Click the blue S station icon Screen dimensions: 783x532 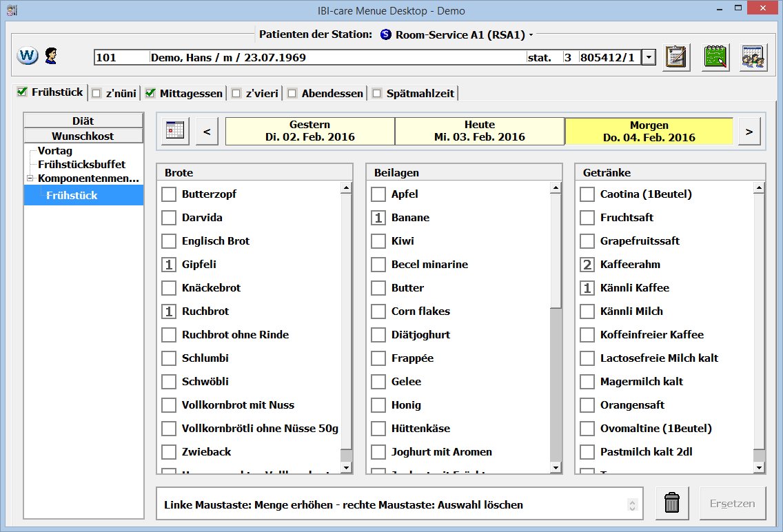pos(385,34)
